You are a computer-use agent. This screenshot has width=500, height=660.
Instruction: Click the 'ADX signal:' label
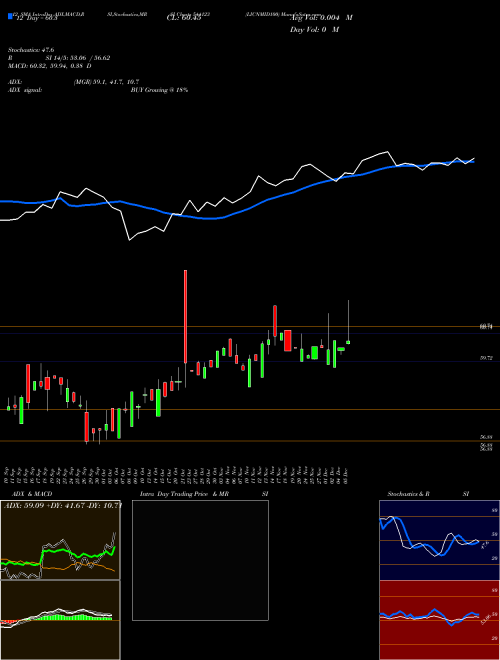point(25,90)
